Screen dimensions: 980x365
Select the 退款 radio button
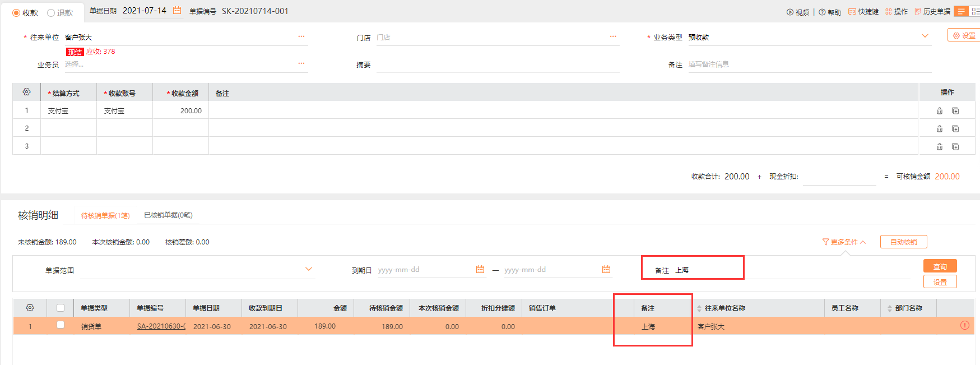(x=51, y=13)
